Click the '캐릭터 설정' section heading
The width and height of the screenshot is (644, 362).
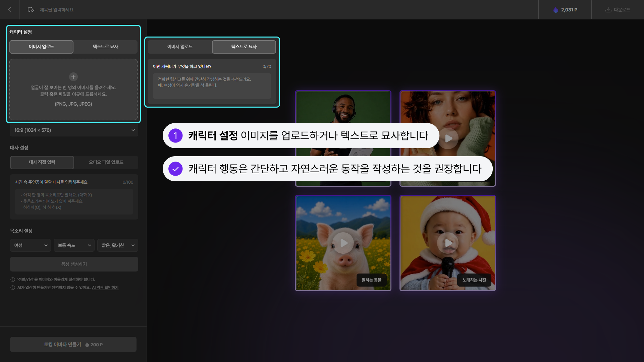point(20,32)
